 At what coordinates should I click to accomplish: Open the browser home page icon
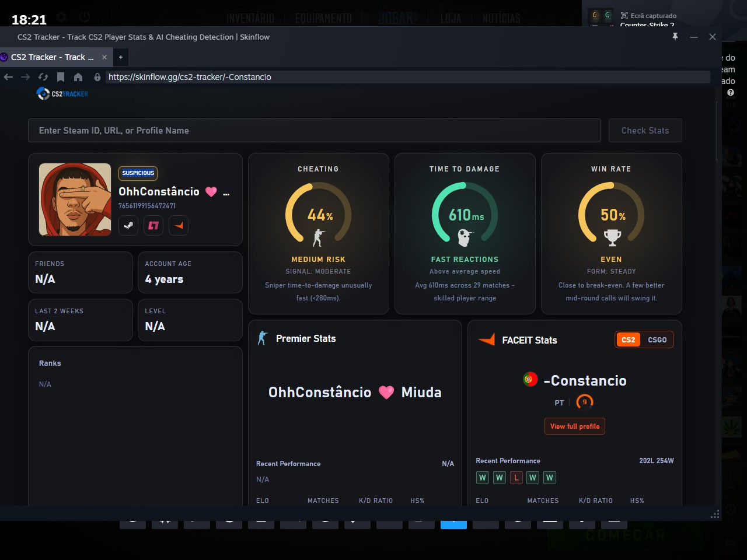[x=78, y=77]
